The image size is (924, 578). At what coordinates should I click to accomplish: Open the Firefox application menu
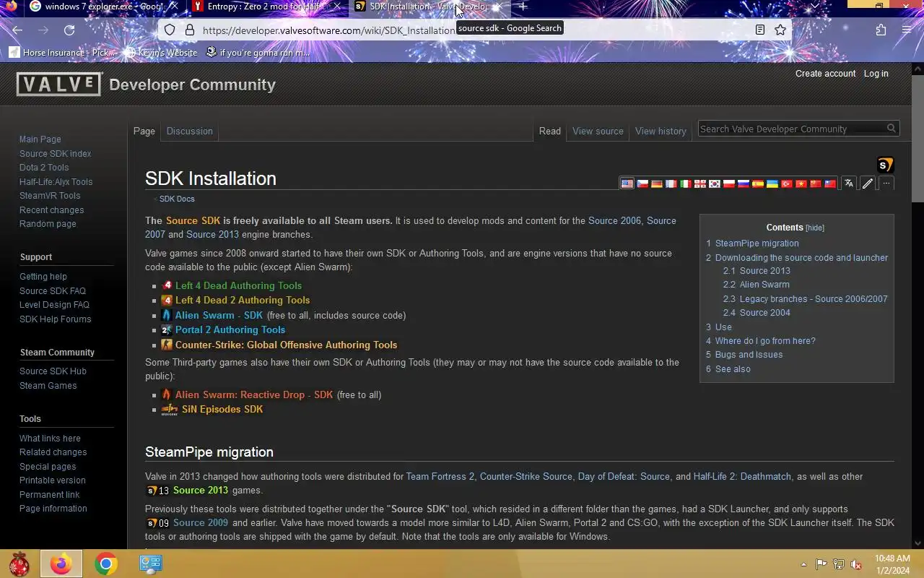(x=907, y=30)
